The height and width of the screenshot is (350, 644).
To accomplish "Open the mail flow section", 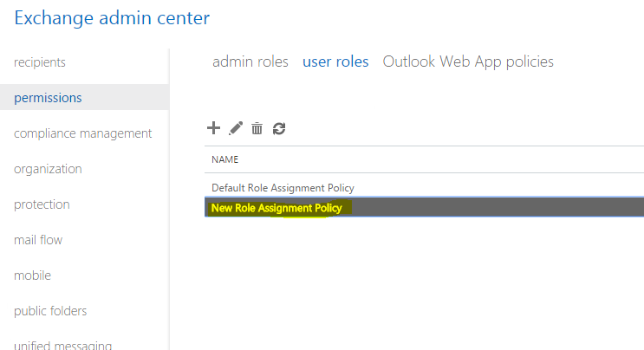I will coord(38,240).
